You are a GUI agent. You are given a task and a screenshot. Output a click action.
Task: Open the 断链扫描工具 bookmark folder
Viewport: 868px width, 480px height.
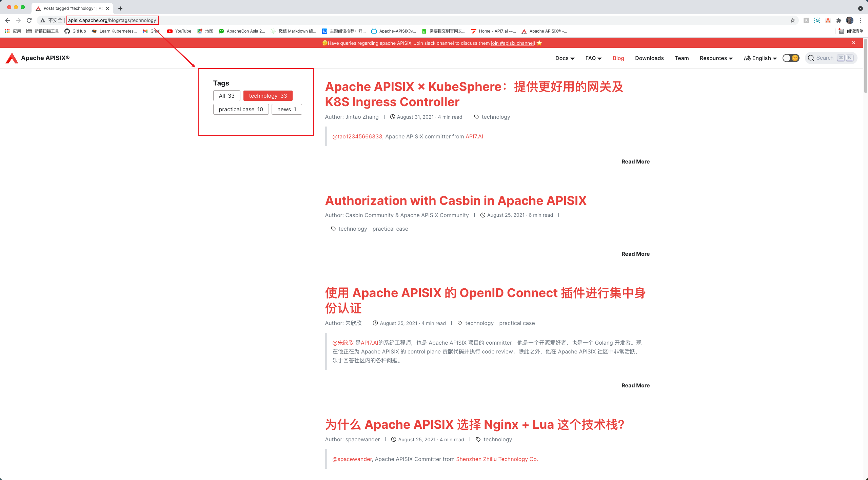[x=43, y=31]
